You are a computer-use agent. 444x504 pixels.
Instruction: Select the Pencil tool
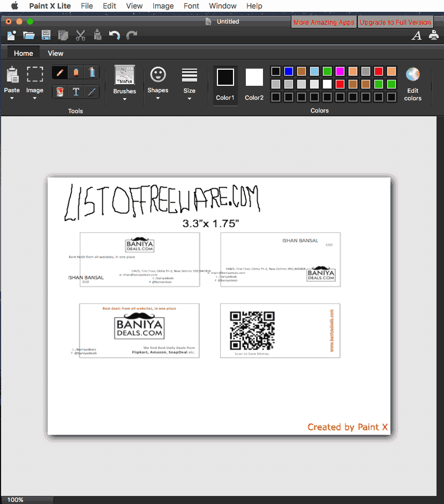(x=60, y=72)
